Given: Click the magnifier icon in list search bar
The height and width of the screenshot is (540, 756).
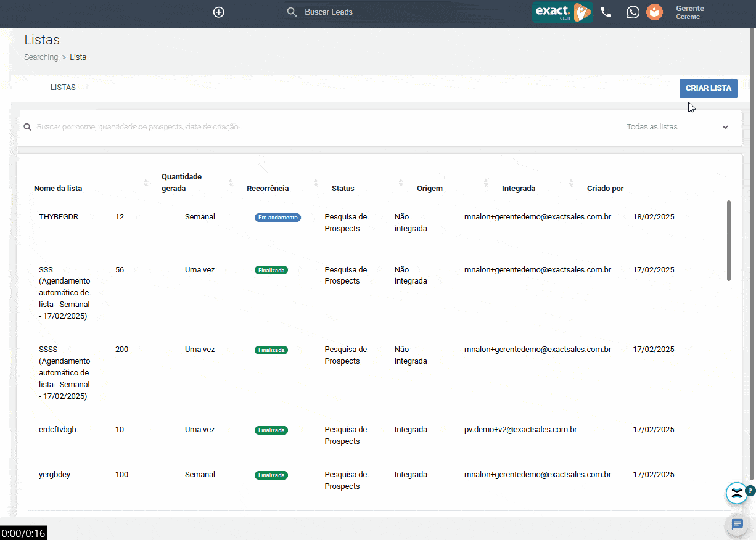Looking at the screenshot, I should [27, 127].
